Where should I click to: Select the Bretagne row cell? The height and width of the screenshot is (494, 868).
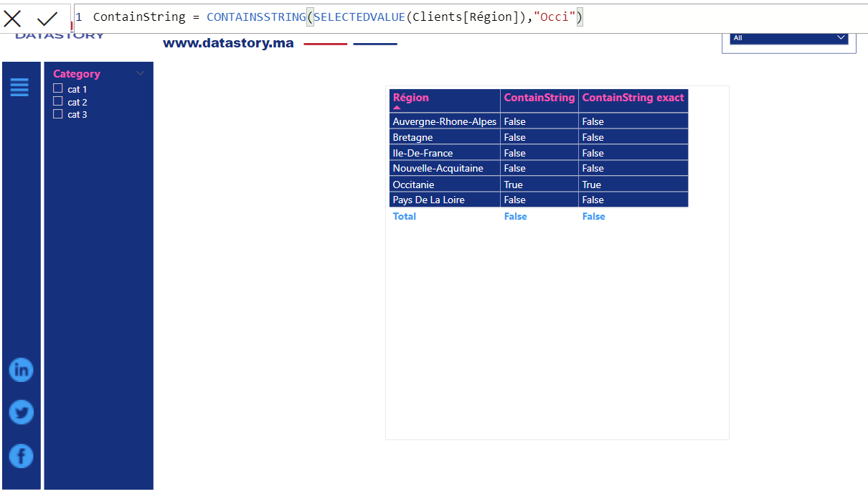point(412,137)
